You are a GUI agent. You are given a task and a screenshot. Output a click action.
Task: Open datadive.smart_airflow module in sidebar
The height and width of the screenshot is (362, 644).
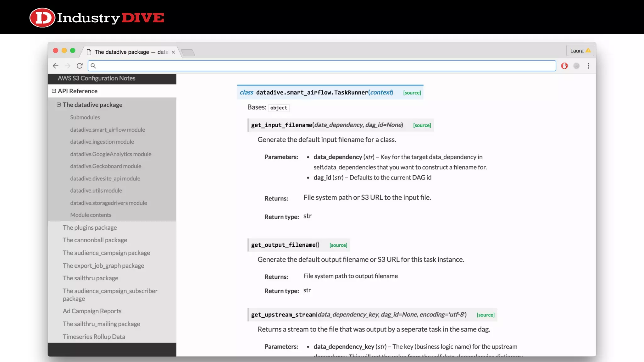pos(108,130)
